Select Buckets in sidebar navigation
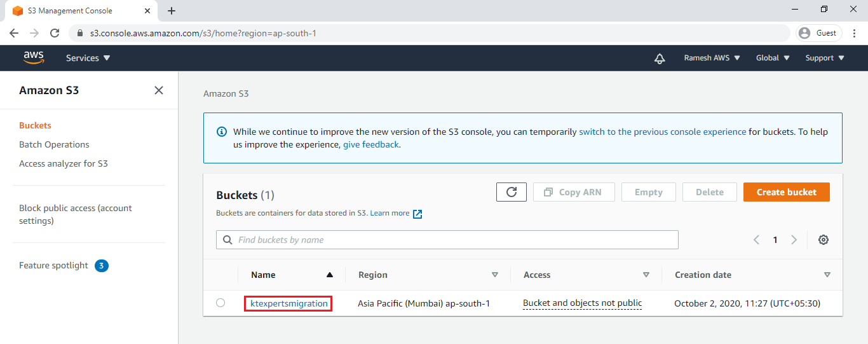This screenshot has width=868, height=344. [35, 125]
